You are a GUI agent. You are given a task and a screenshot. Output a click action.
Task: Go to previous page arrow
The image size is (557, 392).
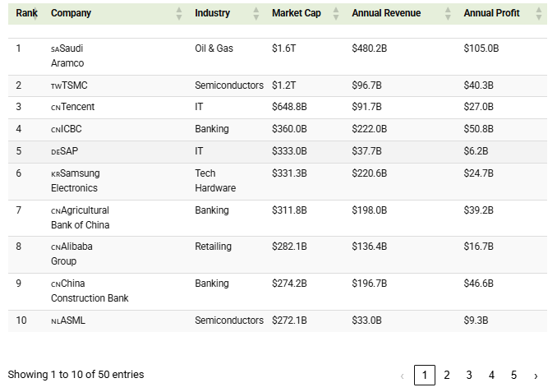click(402, 376)
